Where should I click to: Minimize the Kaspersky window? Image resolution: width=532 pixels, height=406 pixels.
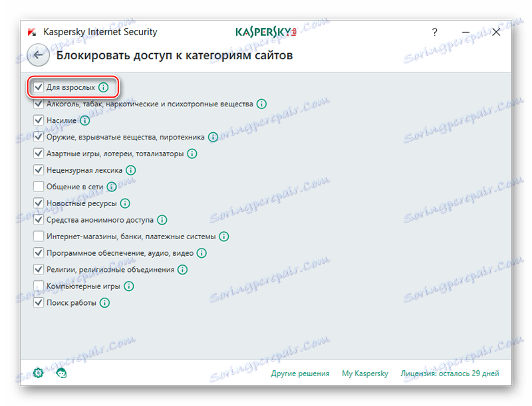point(466,32)
